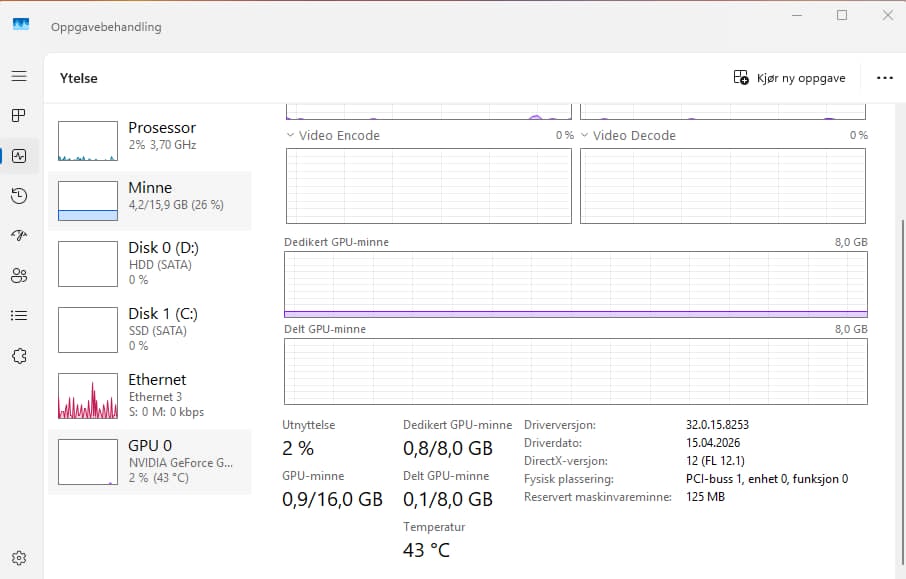
Task: Click the Driverdato label
Action: (x=552, y=443)
